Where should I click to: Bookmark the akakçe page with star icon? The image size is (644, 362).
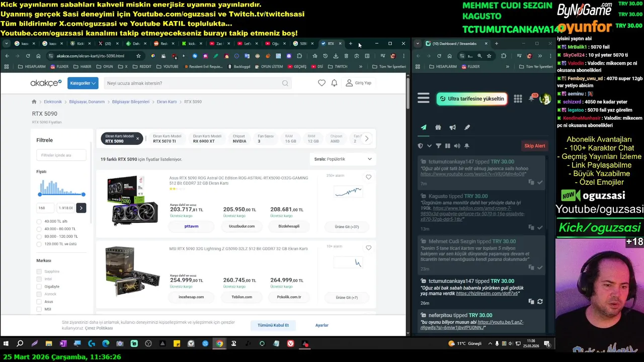pos(138,56)
